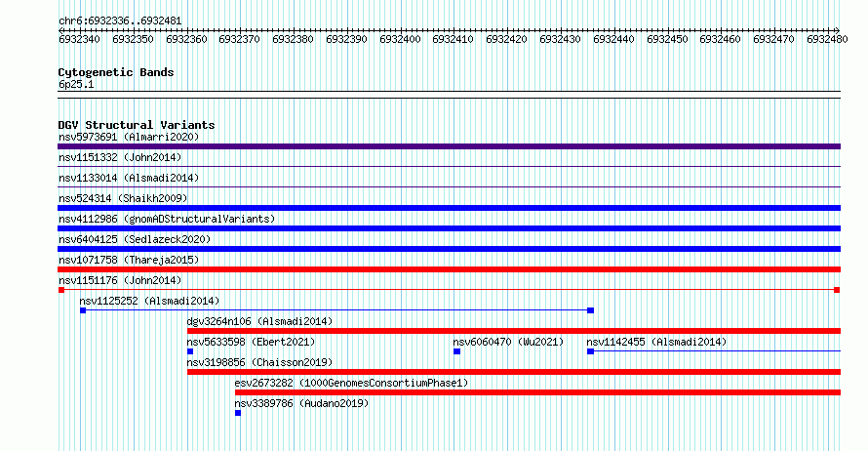Image resolution: width=868 pixels, height=451 pixels.
Task: Open nsv4112986 (gnomADStructuralVariants) label
Action: pyautogui.click(x=167, y=219)
